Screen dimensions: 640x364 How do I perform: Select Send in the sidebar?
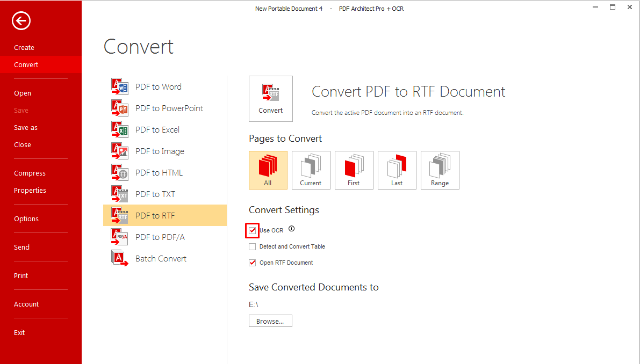click(x=21, y=247)
